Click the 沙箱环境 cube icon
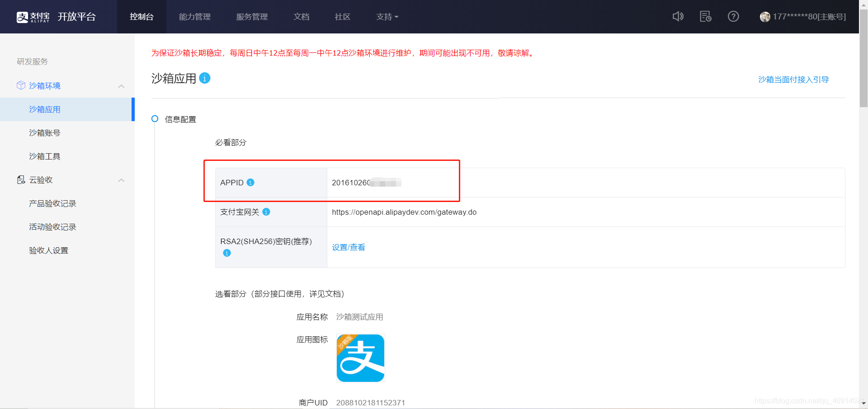The width and height of the screenshot is (868, 409). [x=21, y=85]
